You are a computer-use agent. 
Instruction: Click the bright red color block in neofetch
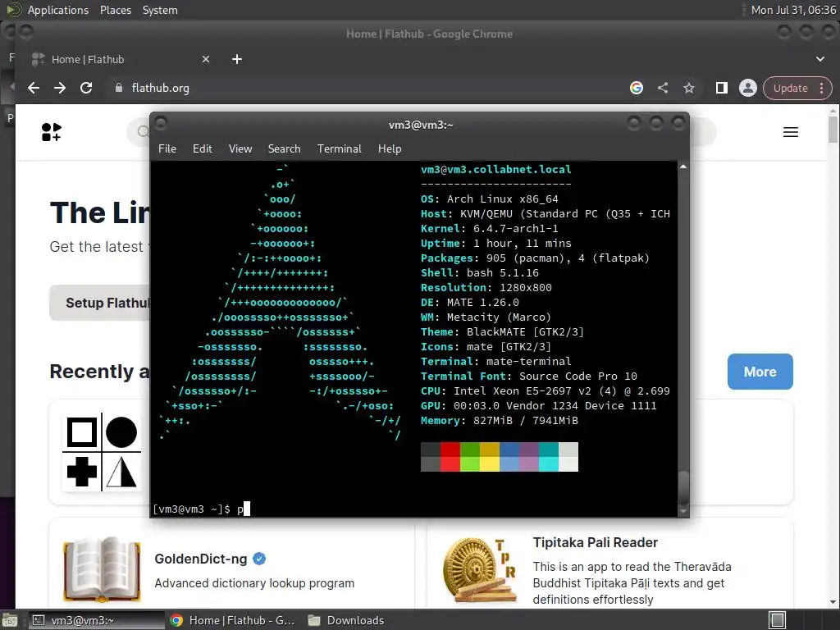click(450, 464)
